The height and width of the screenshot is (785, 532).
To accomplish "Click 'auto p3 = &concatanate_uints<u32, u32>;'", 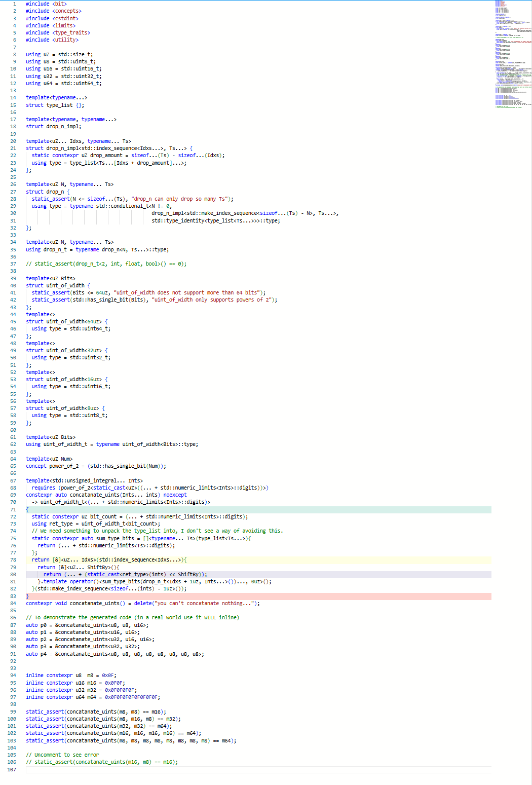I will (83, 647).
